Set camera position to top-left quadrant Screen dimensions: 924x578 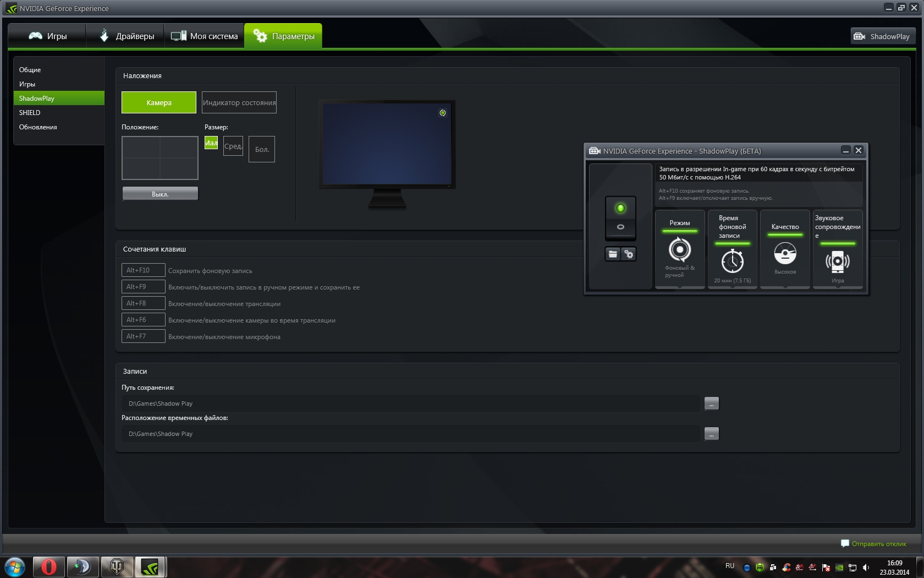(141, 148)
